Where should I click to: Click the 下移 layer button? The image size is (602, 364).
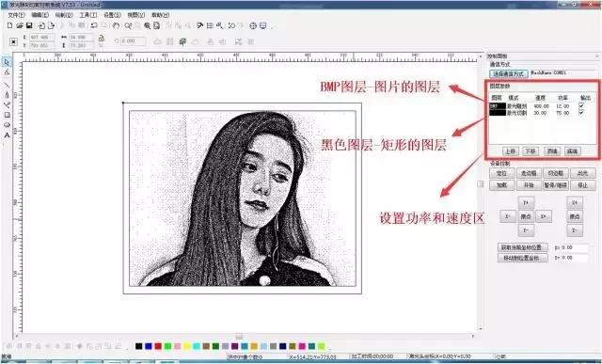tap(531, 151)
